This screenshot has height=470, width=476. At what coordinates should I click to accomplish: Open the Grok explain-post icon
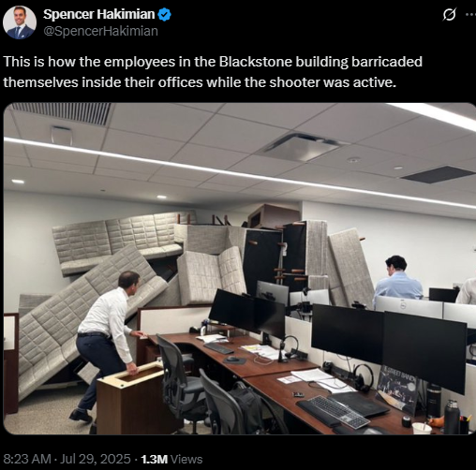point(449,14)
